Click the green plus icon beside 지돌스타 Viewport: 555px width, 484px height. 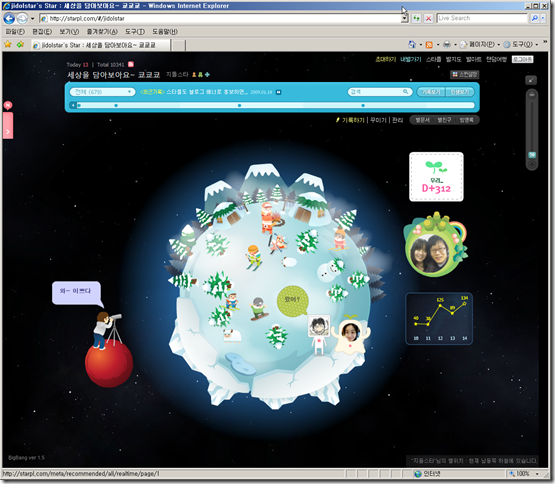(x=207, y=74)
